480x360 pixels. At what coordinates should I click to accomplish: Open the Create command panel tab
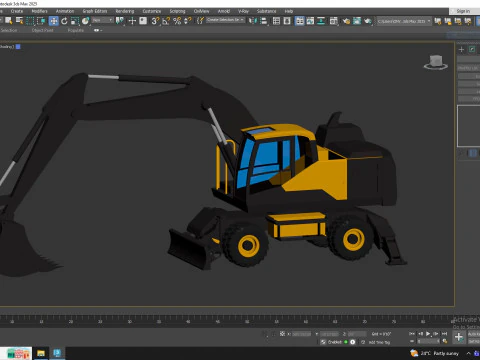461,50
